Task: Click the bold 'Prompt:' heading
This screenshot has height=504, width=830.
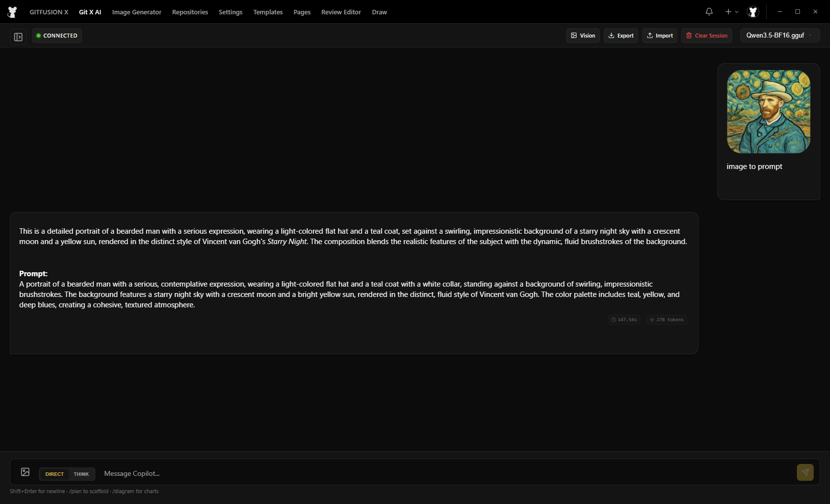Action: pos(34,274)
